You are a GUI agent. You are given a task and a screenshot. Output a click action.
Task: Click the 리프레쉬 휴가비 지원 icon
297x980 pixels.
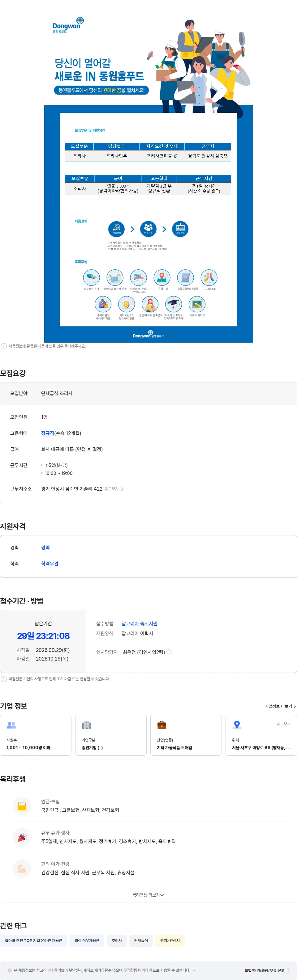(115, 278)
